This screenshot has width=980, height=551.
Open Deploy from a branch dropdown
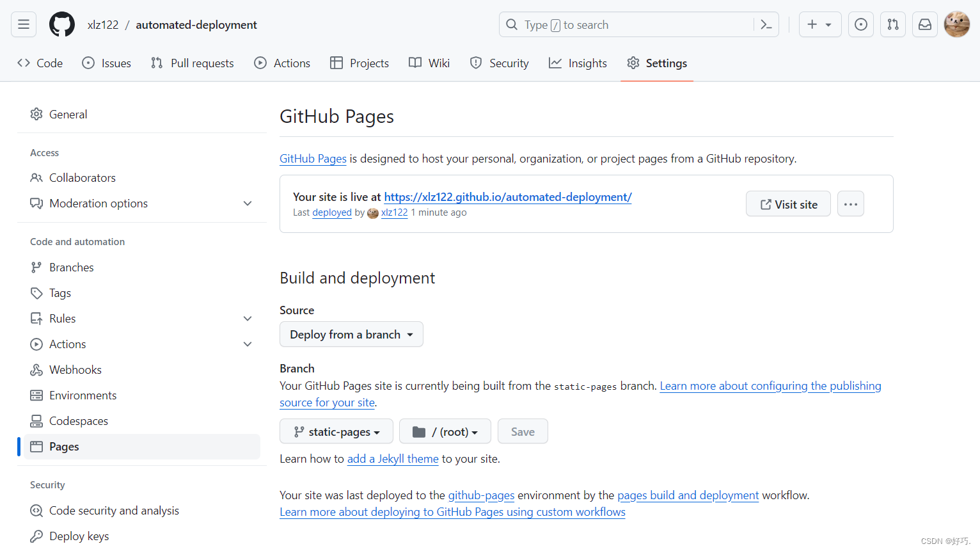tap(351, 334)
